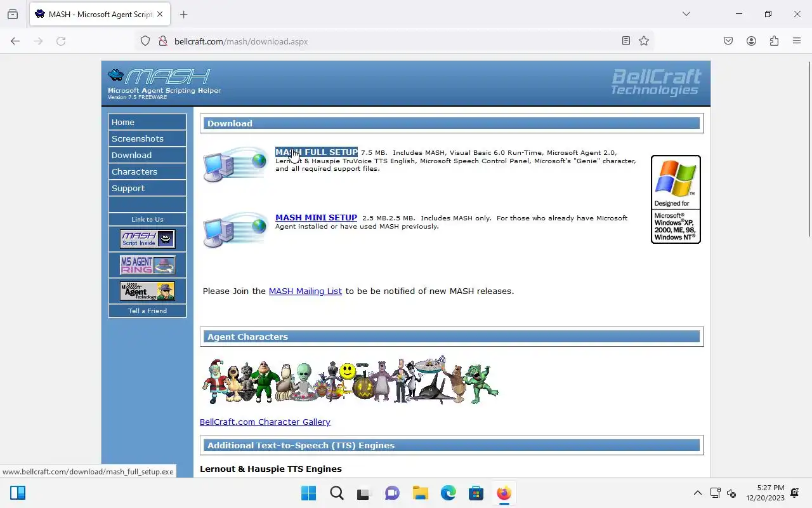The image size is (812, 508).
Task: Click the site security lock icon
Action: (162, 41)
